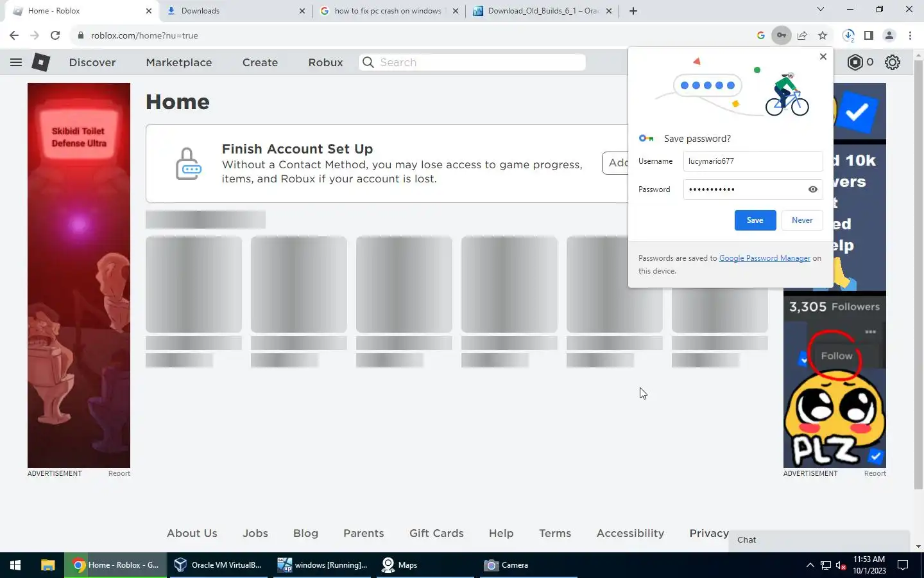Bookmark this page with the star

tap(823, 35)
